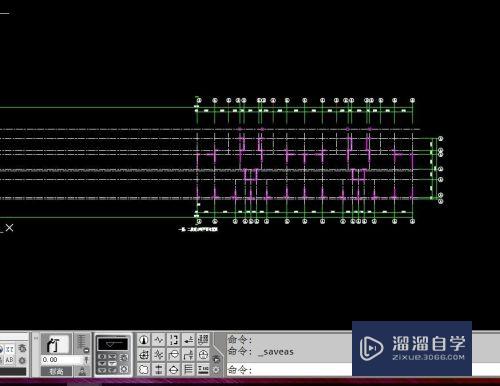Select the circle with leader-line tool
This screenshot has width=500, height=386.
pyautogui.click(x=173, y=355)
